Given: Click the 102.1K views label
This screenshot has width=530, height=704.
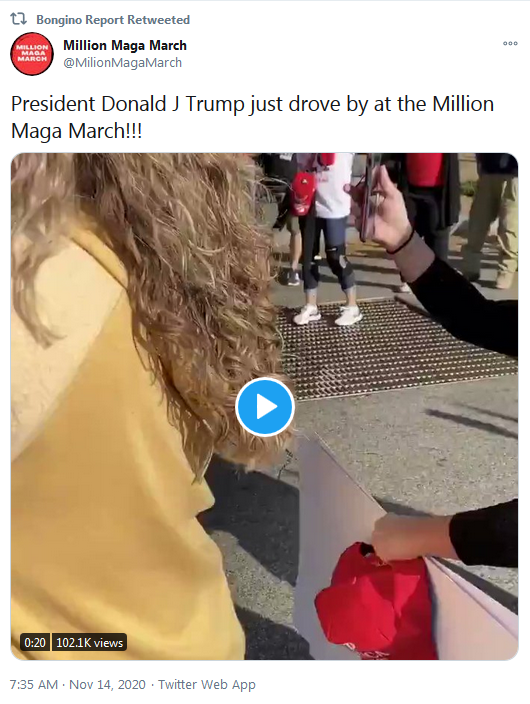Looking at the screenshot, I should pyautogui.click(x=89, y=642).
